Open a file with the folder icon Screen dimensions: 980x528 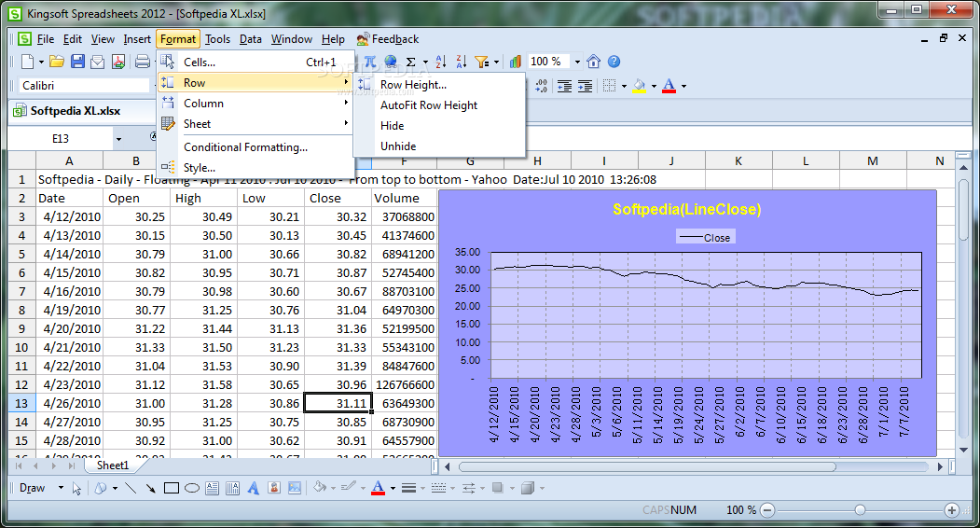[x=57, y=62]
